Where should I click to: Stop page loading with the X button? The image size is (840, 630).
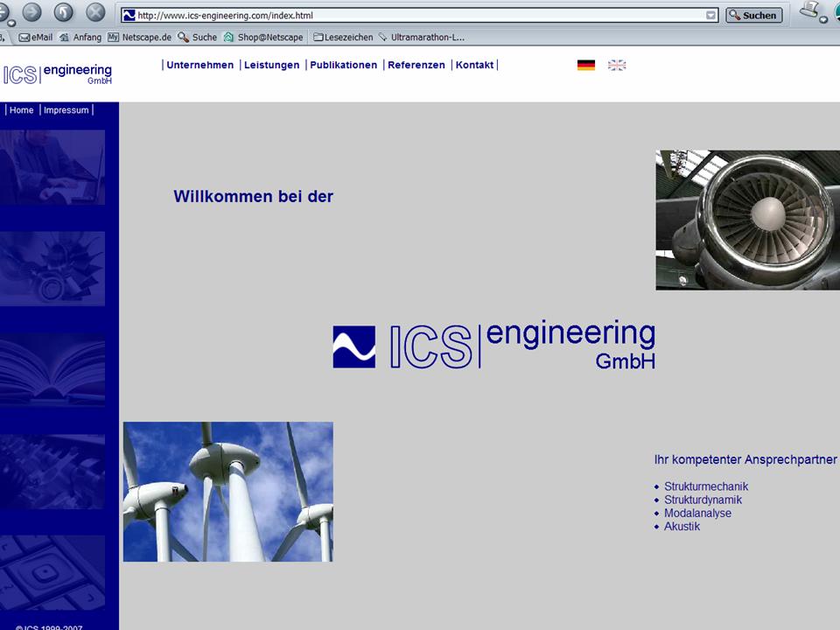[x=95, y=12]
